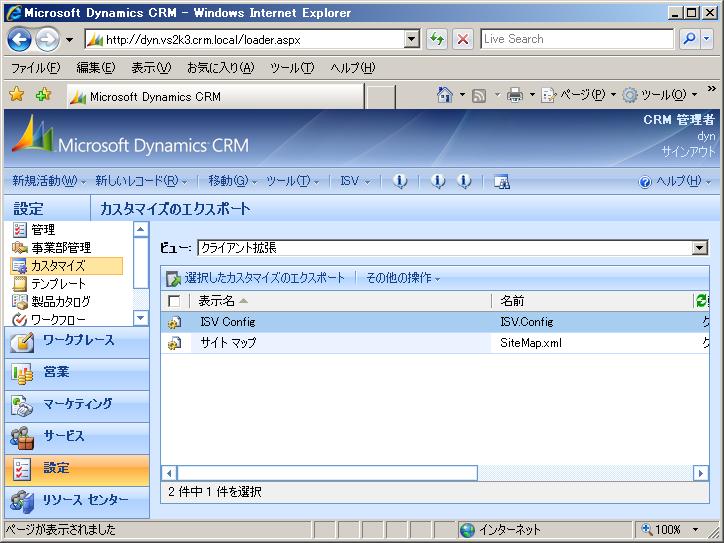The width and height of the screenshot is (724, 543).
Task: Toggle the select-all checkbox in grid header
Action: click(174, 302)
